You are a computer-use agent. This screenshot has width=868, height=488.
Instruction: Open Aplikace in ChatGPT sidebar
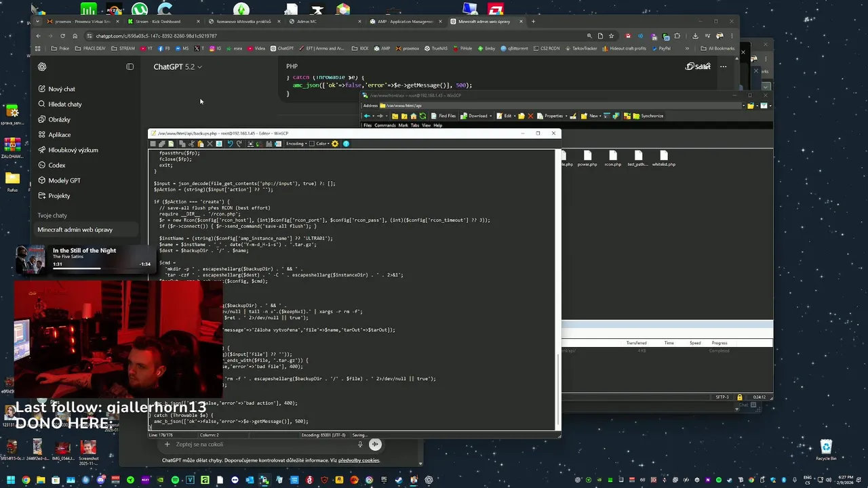59,135
